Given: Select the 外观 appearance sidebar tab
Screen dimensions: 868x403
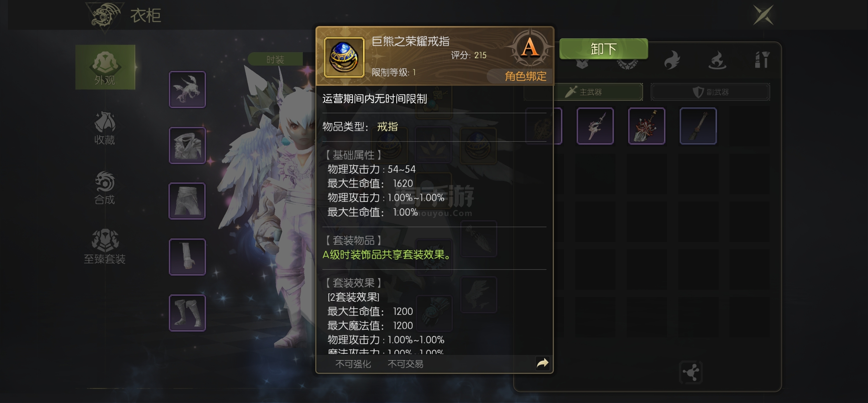Looking at the screenshot, I should [x=105, y=67].
